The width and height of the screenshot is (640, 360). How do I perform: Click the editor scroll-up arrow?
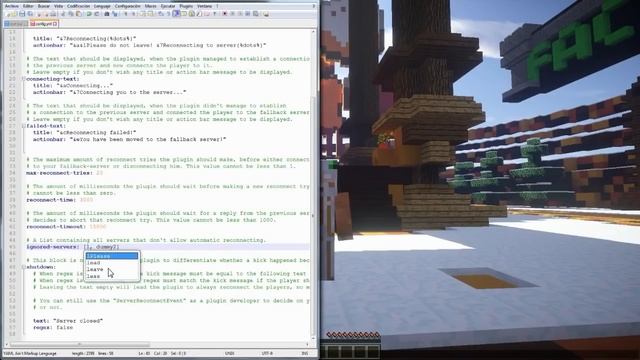[313, 32]
